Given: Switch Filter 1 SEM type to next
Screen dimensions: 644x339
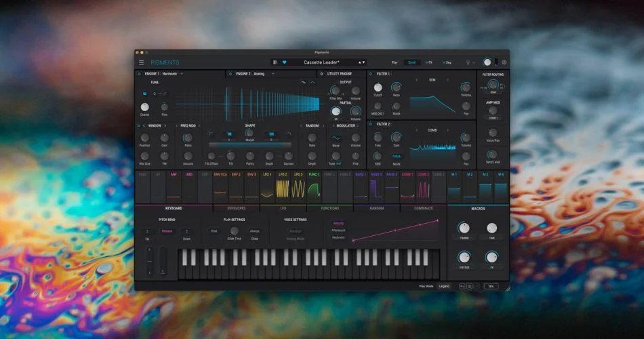Looking at the screenshot, I should (x=447, y=80).
